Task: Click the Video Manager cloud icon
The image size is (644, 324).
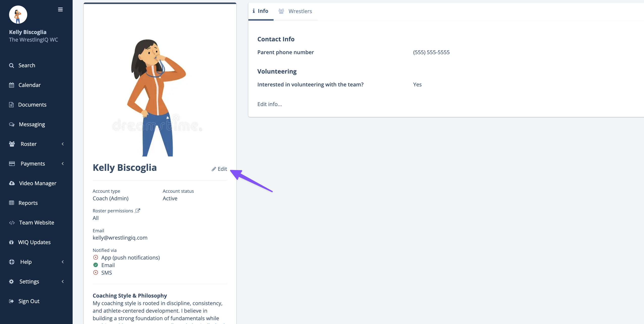Action: click(12, 183)
